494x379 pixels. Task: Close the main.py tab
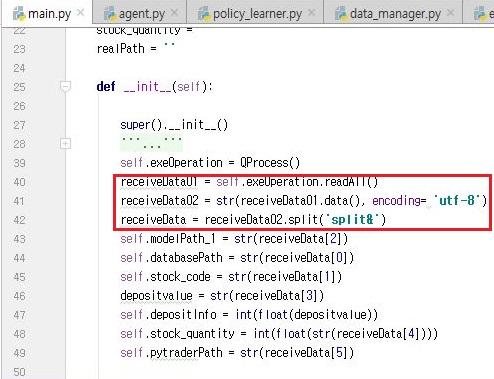click(80, 13)
